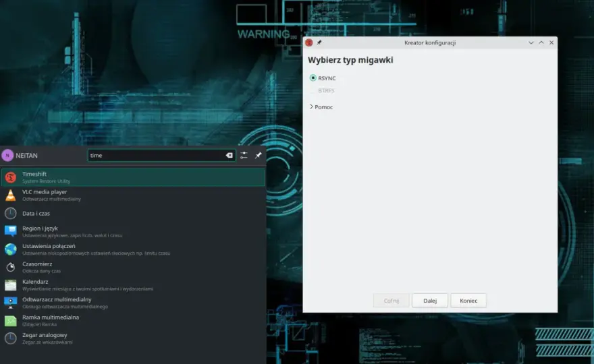Close Kreator konfiguracji window
Viewport: 594px width, 364px height.
click(551, 42)
